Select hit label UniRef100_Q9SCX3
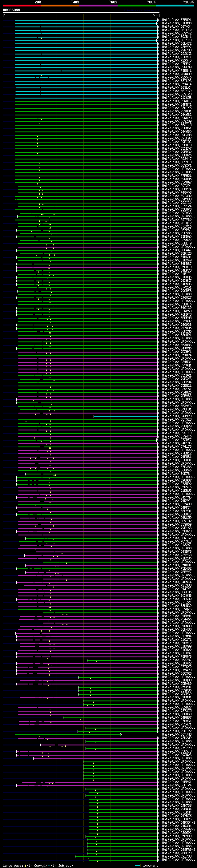 (176, 54)
